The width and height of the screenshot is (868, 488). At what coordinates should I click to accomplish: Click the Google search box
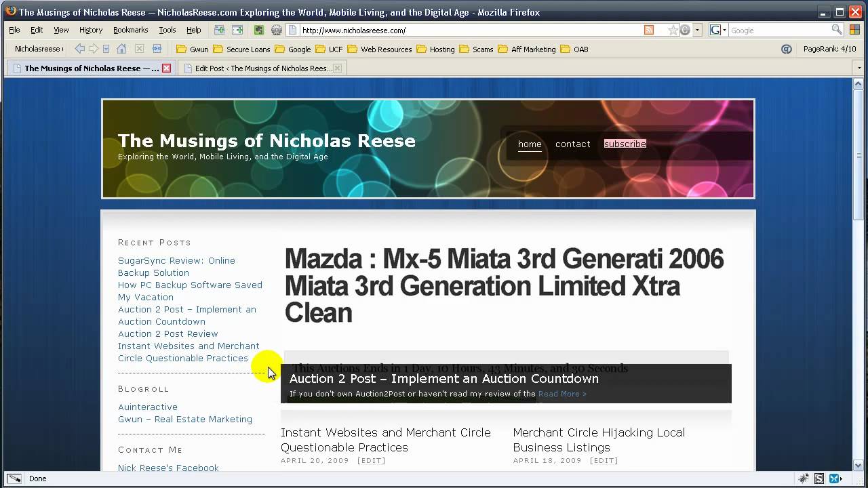click(x=780, y=30)
